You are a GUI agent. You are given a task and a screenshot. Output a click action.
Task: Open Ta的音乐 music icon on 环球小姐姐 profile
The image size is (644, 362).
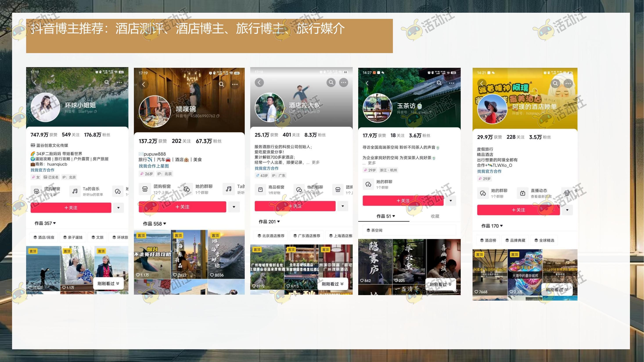point(75,191)
